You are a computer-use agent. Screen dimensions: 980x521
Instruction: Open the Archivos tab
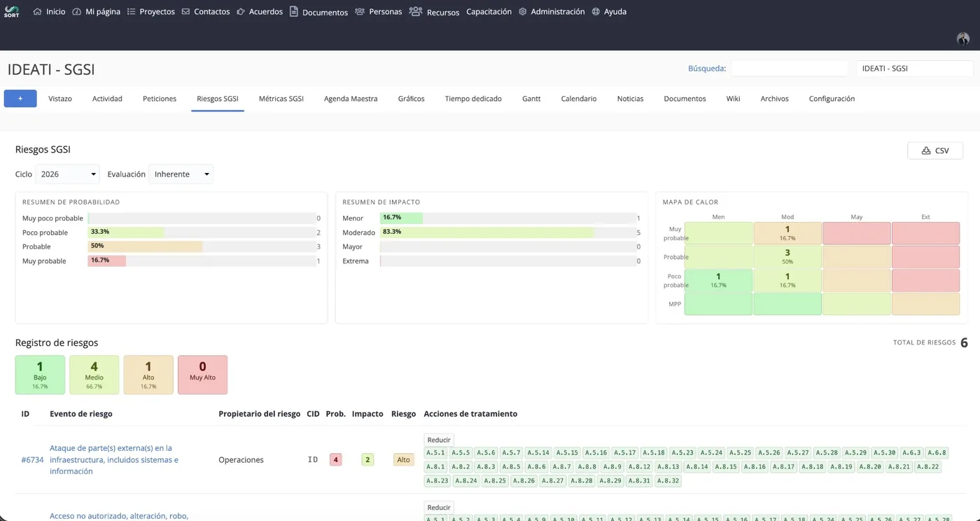[774, 99]
